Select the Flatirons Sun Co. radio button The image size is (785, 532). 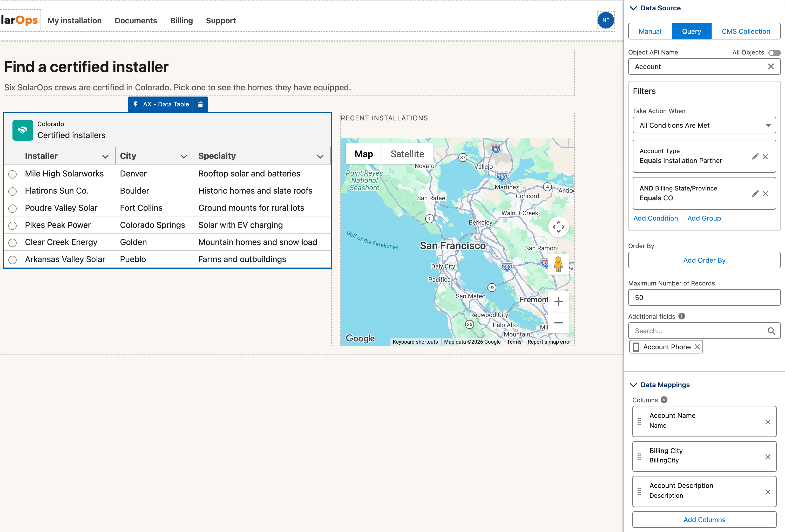[x=12, y=192]
